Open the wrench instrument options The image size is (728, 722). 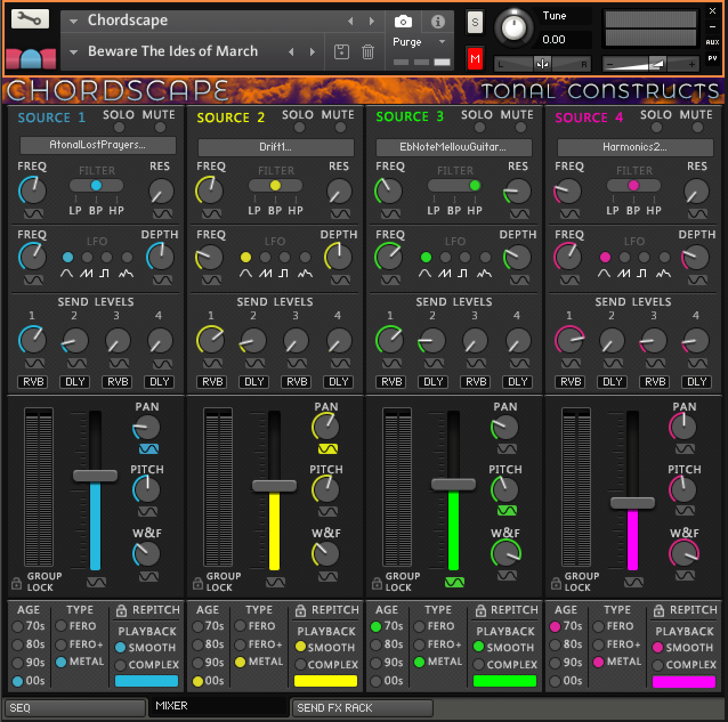point(30,19)
